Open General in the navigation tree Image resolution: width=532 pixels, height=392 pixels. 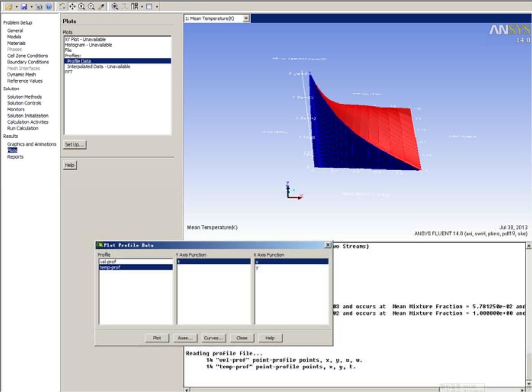coord(15,30)
